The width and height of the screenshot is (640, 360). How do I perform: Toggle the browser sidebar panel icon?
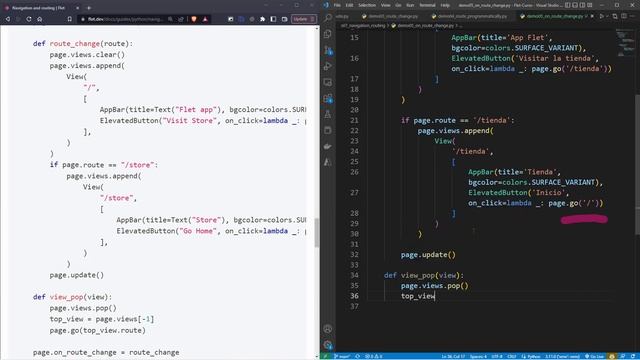(273, 19)
